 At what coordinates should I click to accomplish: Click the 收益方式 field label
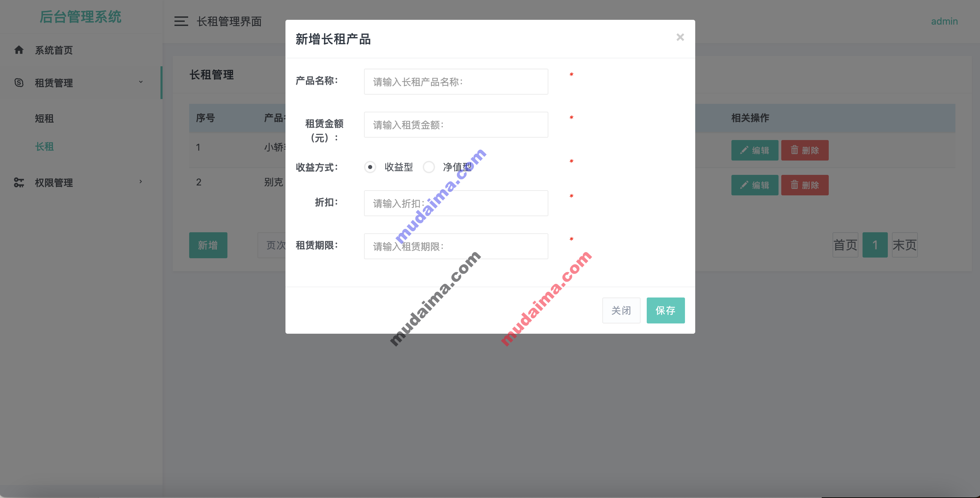317,167
